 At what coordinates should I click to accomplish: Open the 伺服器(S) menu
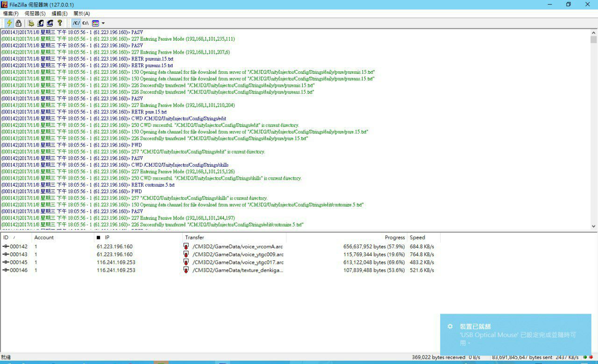(35, 14)
